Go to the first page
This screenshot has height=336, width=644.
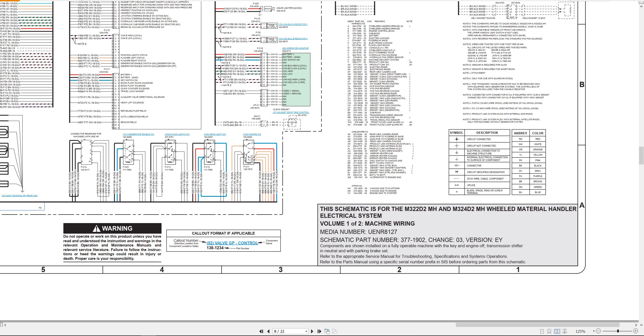(261, 331)
